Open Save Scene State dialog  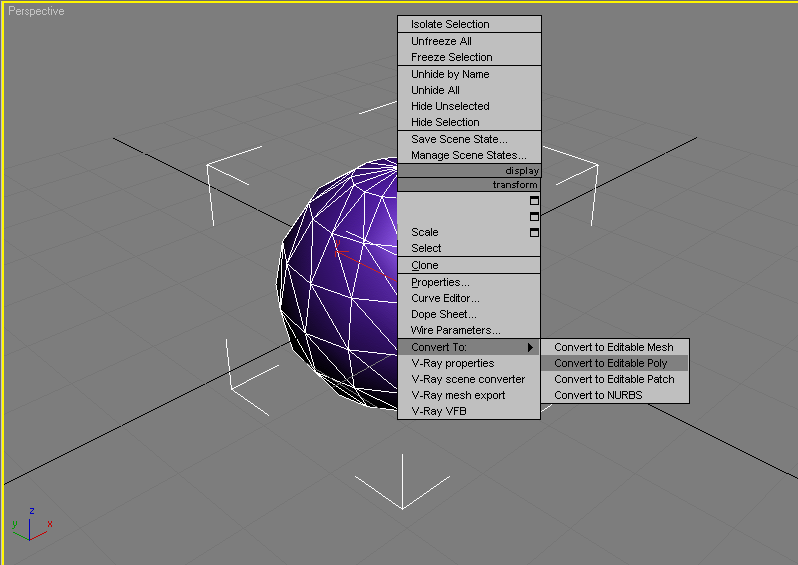(x=469, y=139)
